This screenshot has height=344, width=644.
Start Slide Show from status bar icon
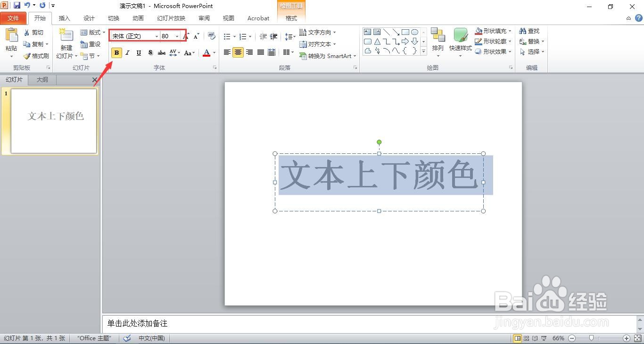click(x=544, y=338)
